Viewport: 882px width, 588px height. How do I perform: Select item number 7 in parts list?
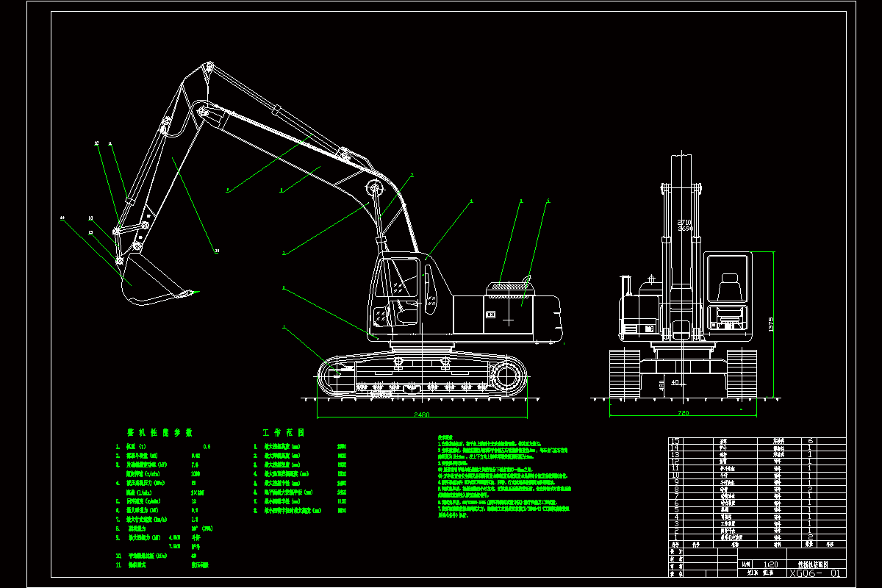(676, 496)
